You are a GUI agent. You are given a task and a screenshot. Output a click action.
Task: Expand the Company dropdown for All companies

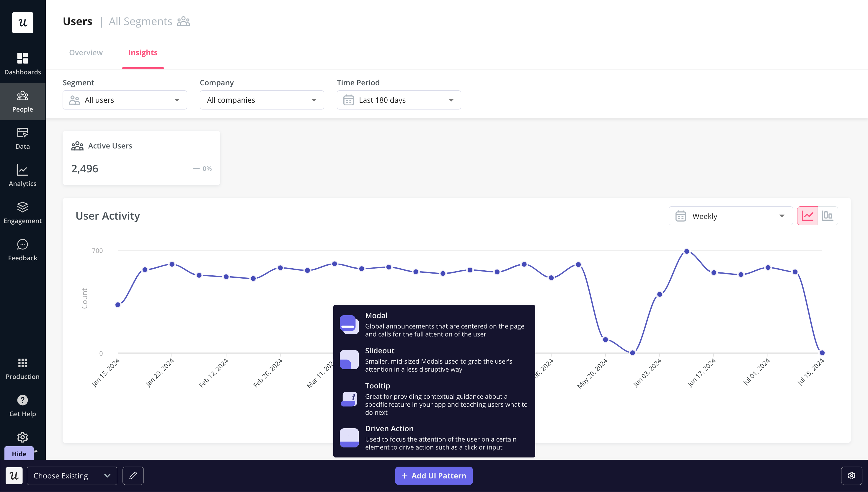click(x=261, y=100)
